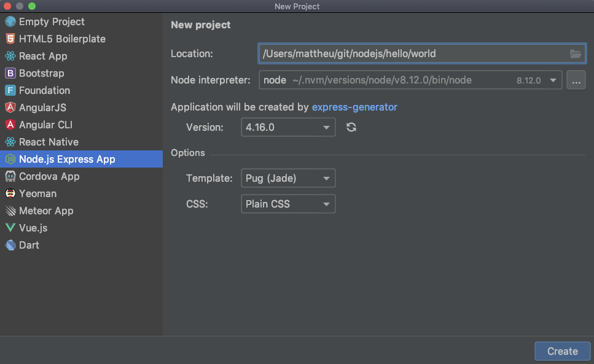Browse for location using folder icon

coord(576,54)
